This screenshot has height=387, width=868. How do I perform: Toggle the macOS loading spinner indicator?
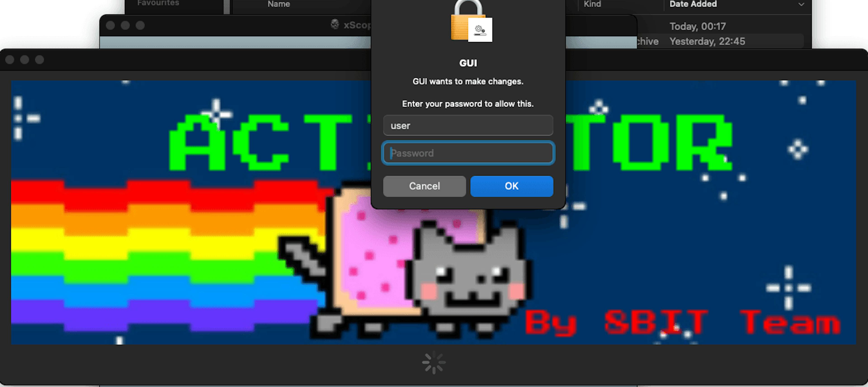click(x=434, y=365)
